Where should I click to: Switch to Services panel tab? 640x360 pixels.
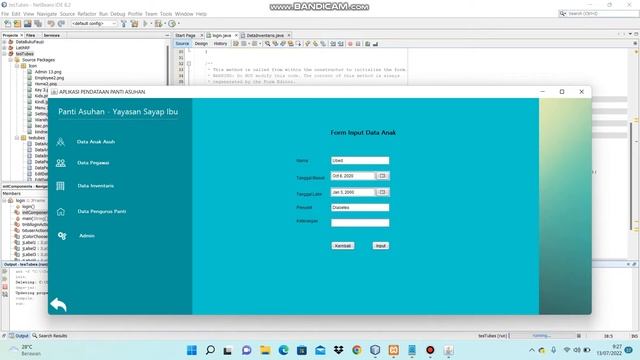(x=51, y=36)
